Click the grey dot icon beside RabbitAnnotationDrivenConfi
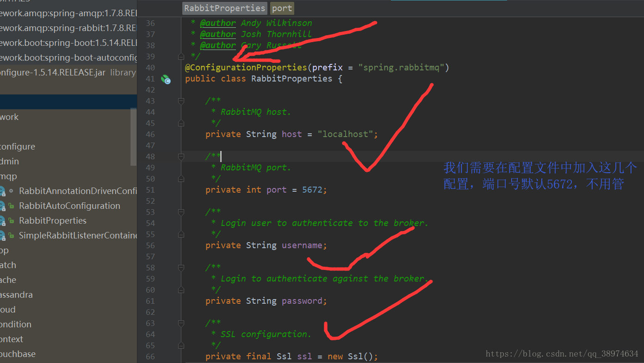Image resolution: width=644 pixels, height=363 pixels. point(11,191)
